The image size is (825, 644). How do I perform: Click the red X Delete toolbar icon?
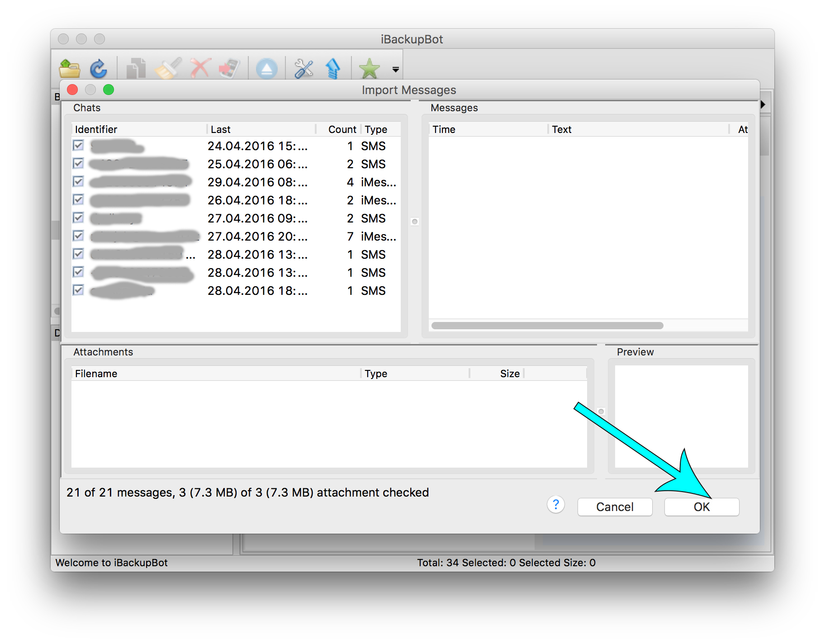click(x=200, y=69)
